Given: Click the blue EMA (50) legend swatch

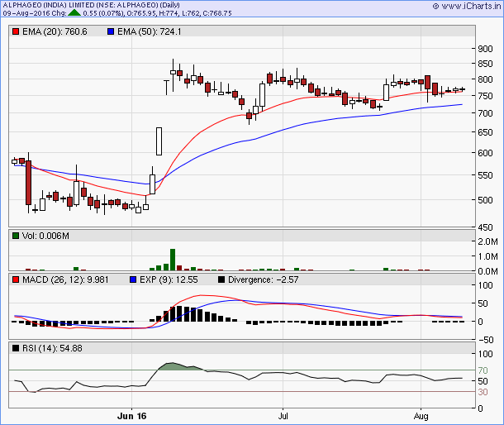Looking at the screenshot, I should pyautogui.click(x=111, y=31).
